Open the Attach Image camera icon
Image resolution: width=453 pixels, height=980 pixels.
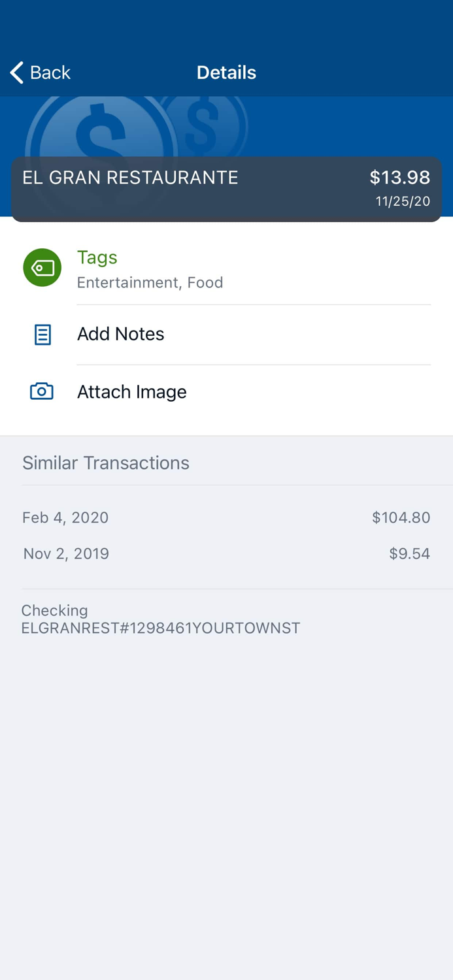tap(42, 391)
